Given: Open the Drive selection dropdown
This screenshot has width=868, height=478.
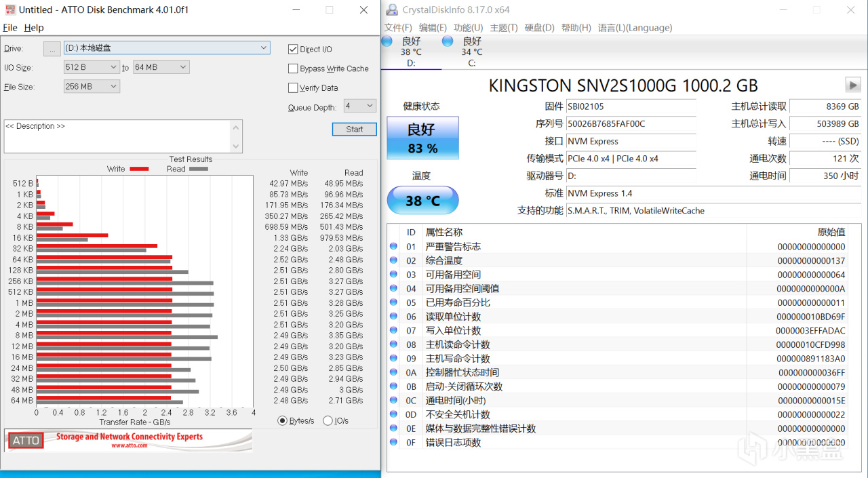Looking at the screenshot, I should [x=167, y=47].
